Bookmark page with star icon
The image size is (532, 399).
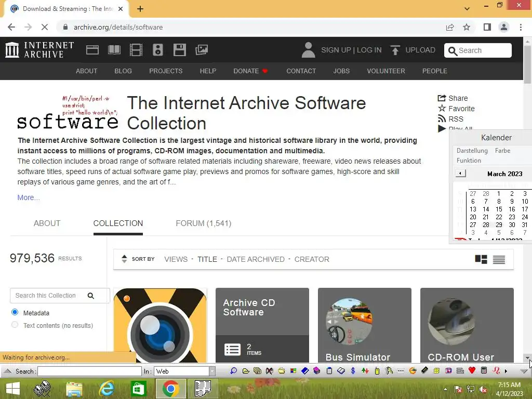click(x=467, y=27)
